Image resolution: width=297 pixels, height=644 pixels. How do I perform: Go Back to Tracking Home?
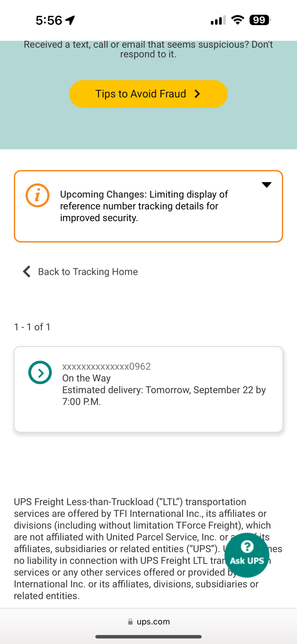coord(88,272)
